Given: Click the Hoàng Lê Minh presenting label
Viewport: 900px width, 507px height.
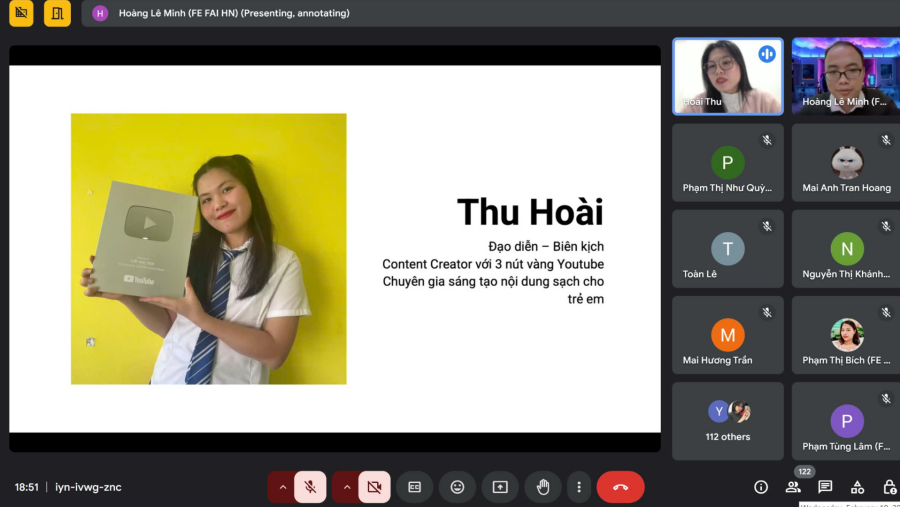Looking at the screenshot, I should 234,13.
